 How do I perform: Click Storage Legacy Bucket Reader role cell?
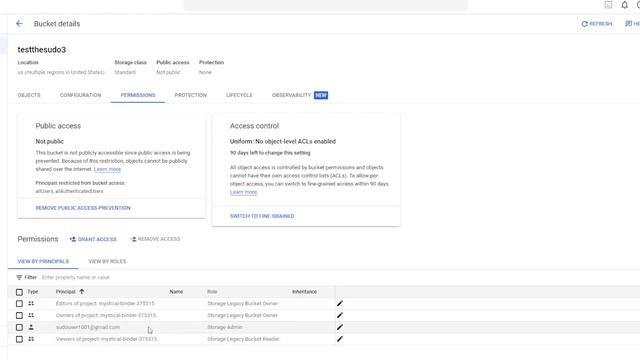click(243, 339)
